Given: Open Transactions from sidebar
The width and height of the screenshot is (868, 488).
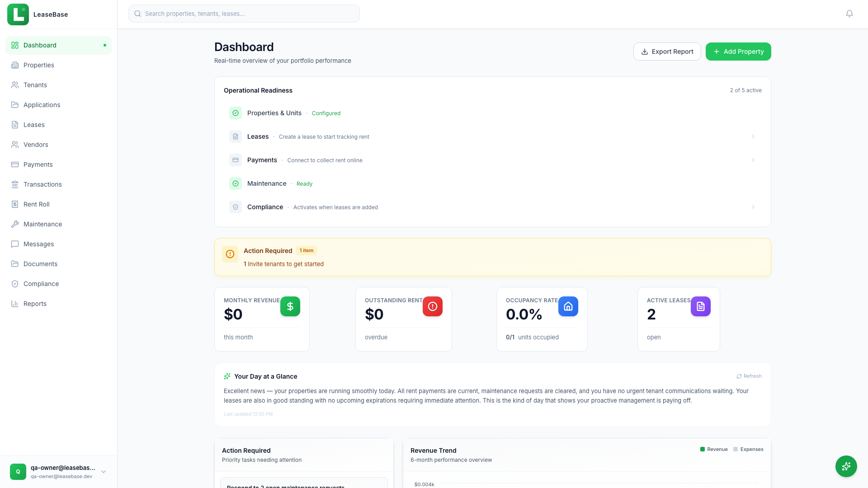Looking at the screenshot, I should click(58, 184).
